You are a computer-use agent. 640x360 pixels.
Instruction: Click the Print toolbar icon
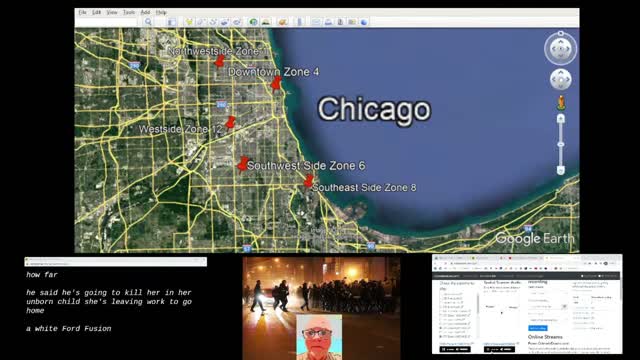(x=328, y=22)
